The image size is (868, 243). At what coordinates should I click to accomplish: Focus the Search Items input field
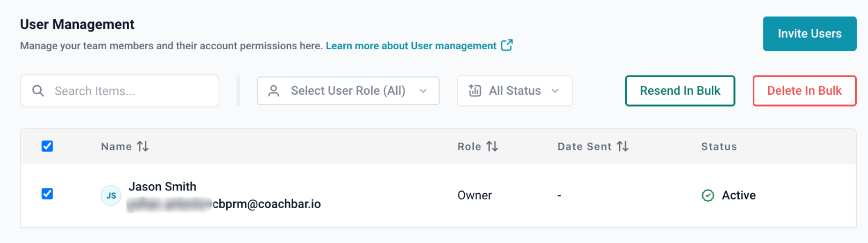[129, 91]
